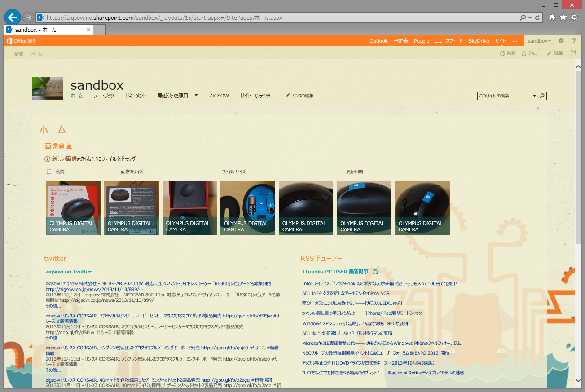The height and width of the screenshot is (392, 585).
Task: Sort by the 画像のサイズ column header
Action: click(x=132, y=172)
